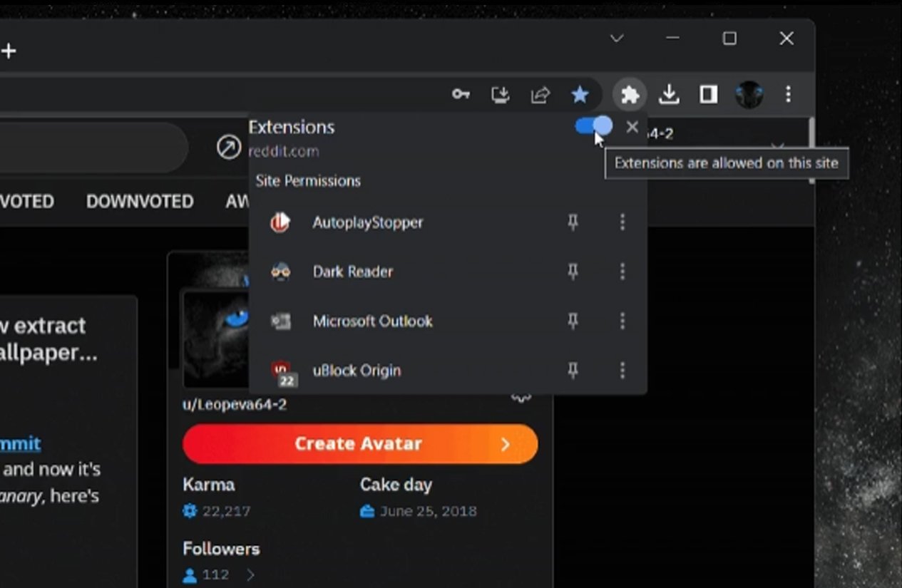Click the Extensions puzzle piece icon

coord(630,94)
